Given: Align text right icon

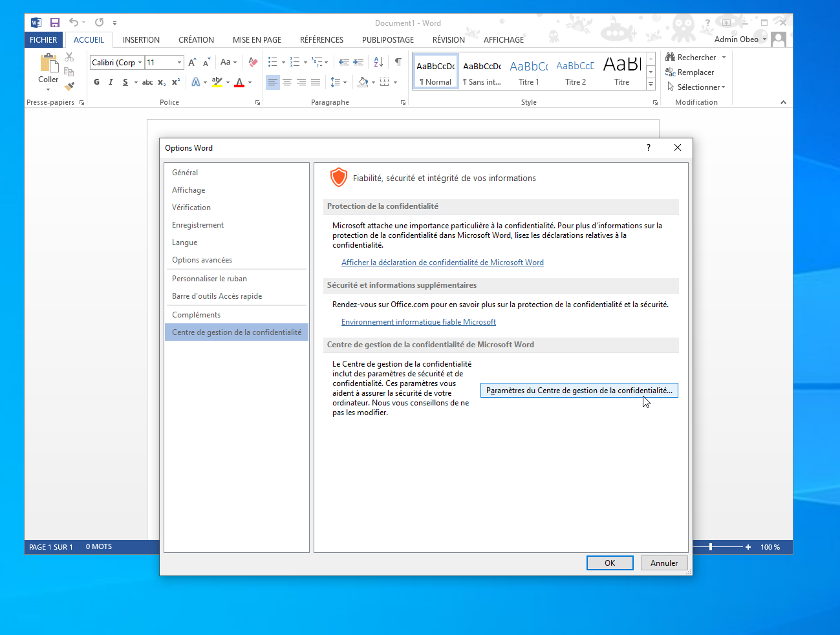Looking at the screenshot, I should pyautogui.click(x=301, y=82).
